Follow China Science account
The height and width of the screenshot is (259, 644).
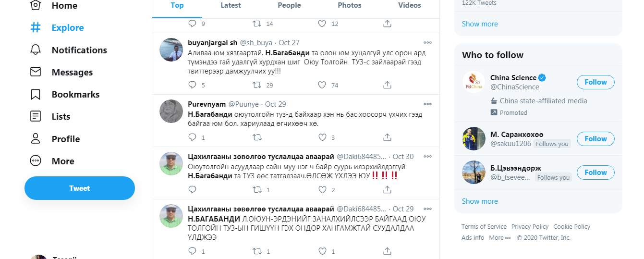click(595, 82)
